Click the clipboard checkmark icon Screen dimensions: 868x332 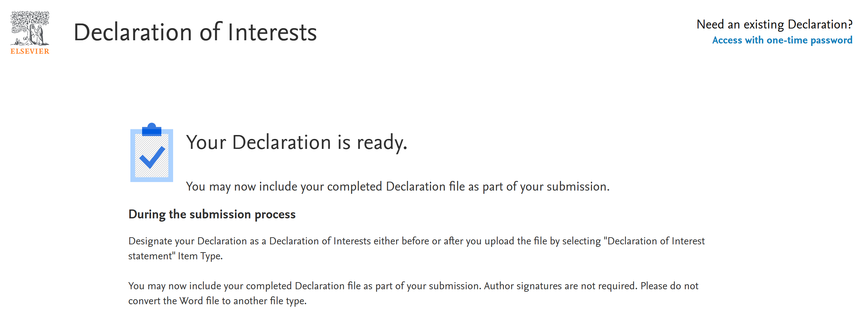tap(152, 154)
